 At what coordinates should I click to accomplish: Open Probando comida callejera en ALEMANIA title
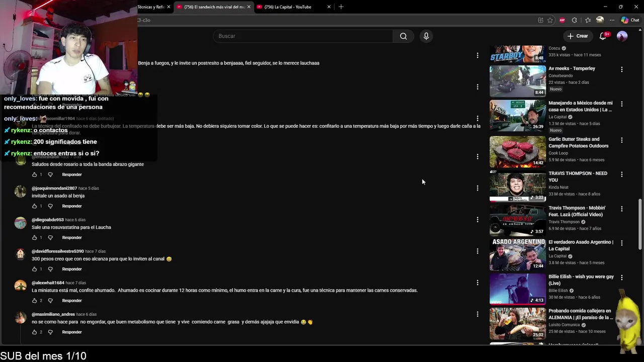[x=581, y=314]
